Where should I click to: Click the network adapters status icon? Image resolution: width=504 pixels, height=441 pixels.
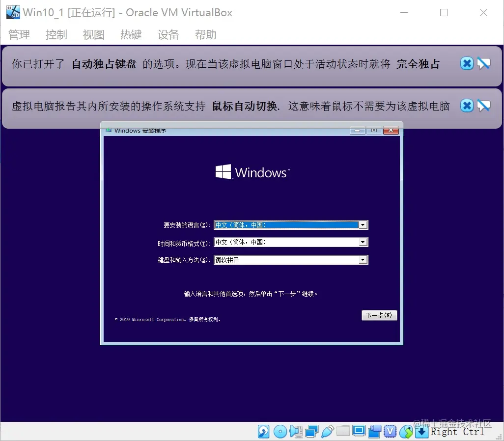pyautogui.click(x=311, y=432)
